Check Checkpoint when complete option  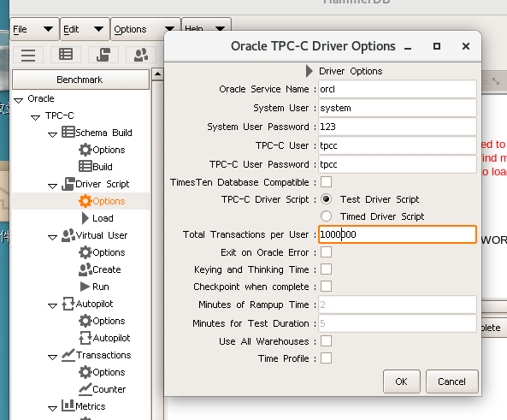pyautogui.click(x=326, y=287)
